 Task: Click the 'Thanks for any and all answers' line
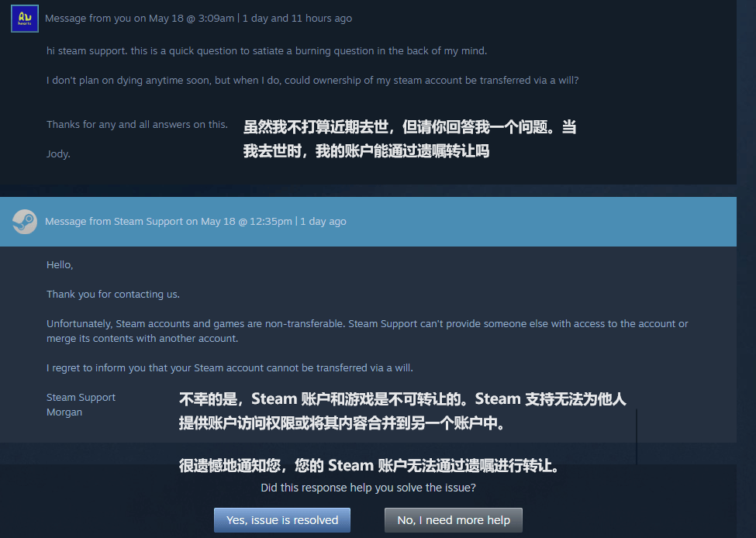(137, 124)
